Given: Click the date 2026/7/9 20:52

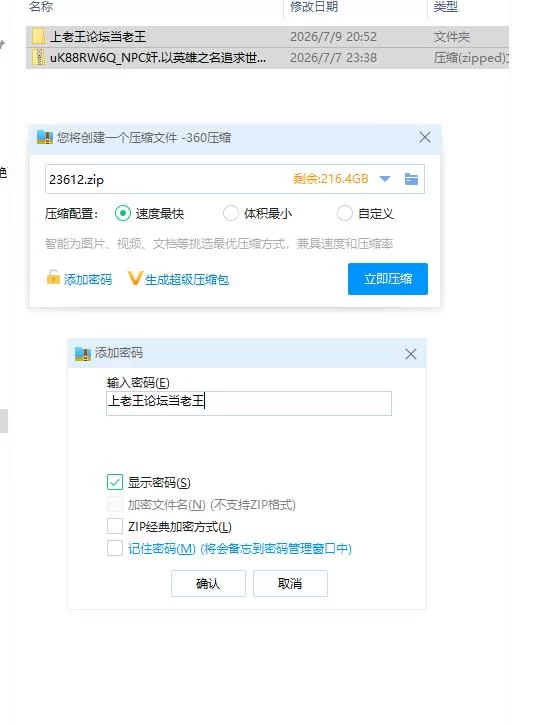Looking at the screenshot, I should (333, 37).
